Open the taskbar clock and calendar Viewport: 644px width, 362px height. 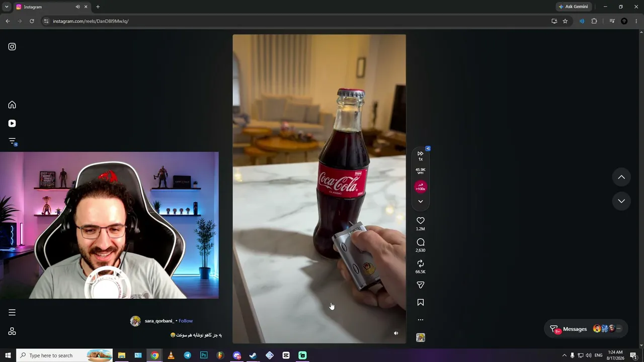click(615, 355)
